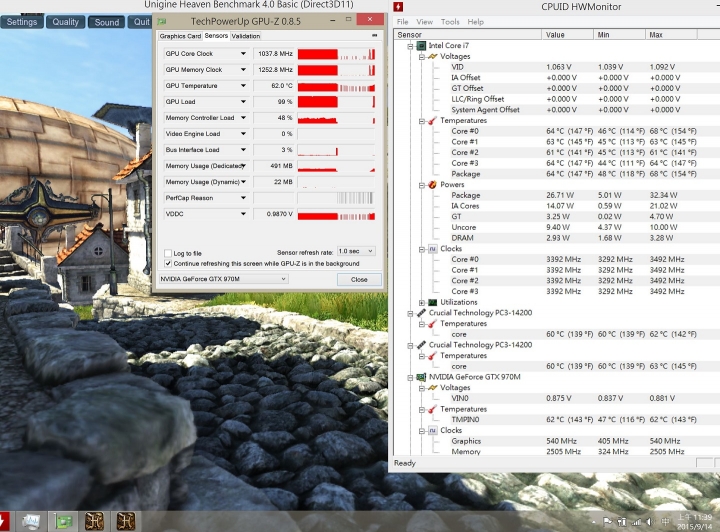
Task: Click the second Heaven benchmark taskbar icon
Action: click(125, 521)
